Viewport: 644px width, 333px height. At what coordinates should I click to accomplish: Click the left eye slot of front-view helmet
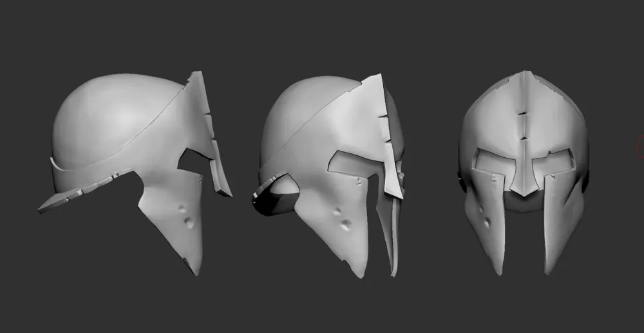coord(491,161)
